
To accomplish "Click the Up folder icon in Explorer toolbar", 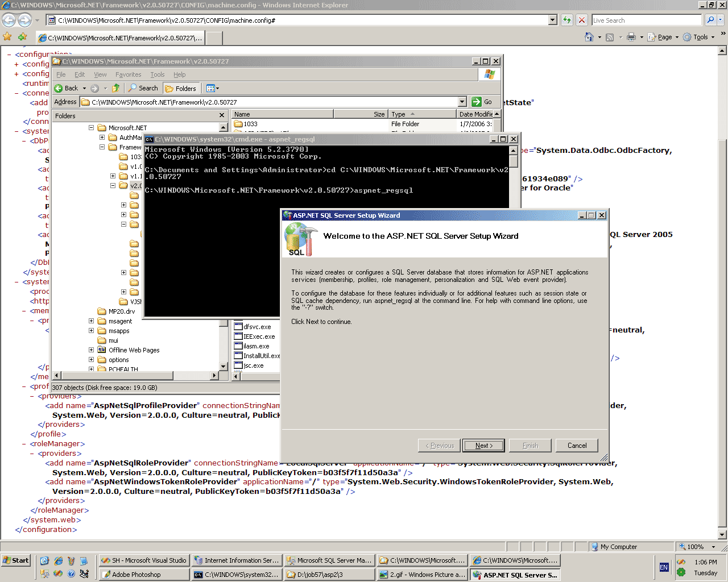I will pos(116,88).
